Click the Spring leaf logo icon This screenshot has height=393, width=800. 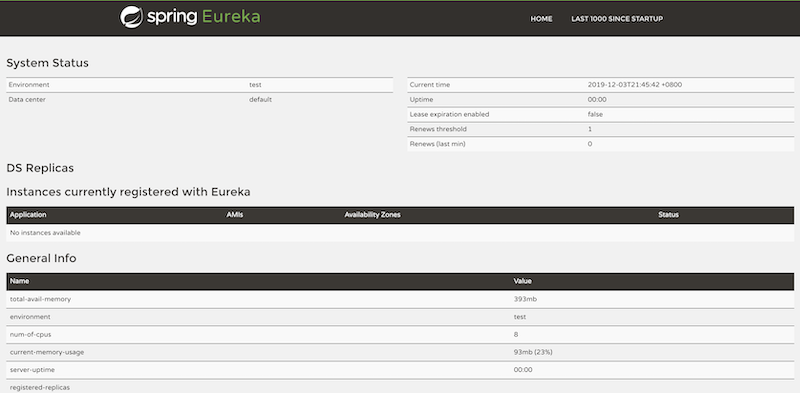(x=131, y=17)
